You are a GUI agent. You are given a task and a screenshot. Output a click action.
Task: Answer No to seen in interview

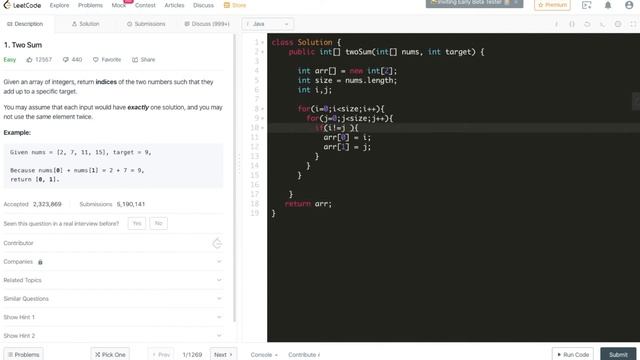pos(158,223)
